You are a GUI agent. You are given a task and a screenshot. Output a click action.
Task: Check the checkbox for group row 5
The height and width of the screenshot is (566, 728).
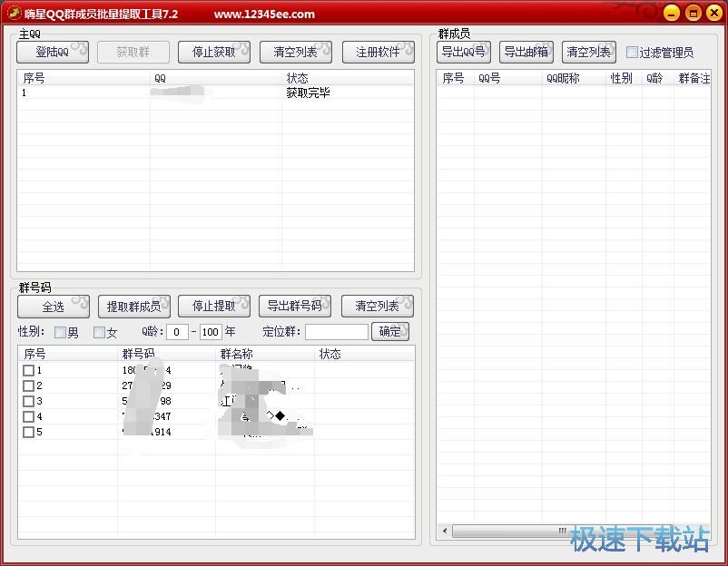pos(28,432)
